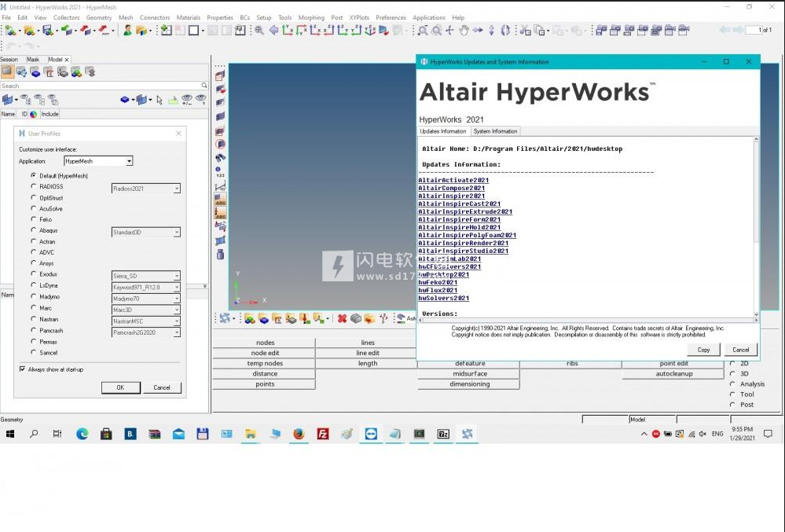This screenshot has height=532, width=785.
Task: Open Microsoft Edge from the taskbar
Action: [82, 434]
